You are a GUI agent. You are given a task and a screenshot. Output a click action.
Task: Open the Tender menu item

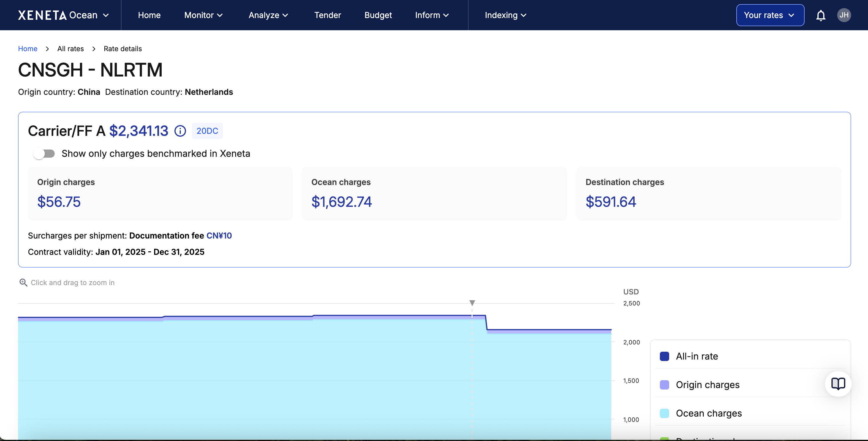click(x=327, y=15)
